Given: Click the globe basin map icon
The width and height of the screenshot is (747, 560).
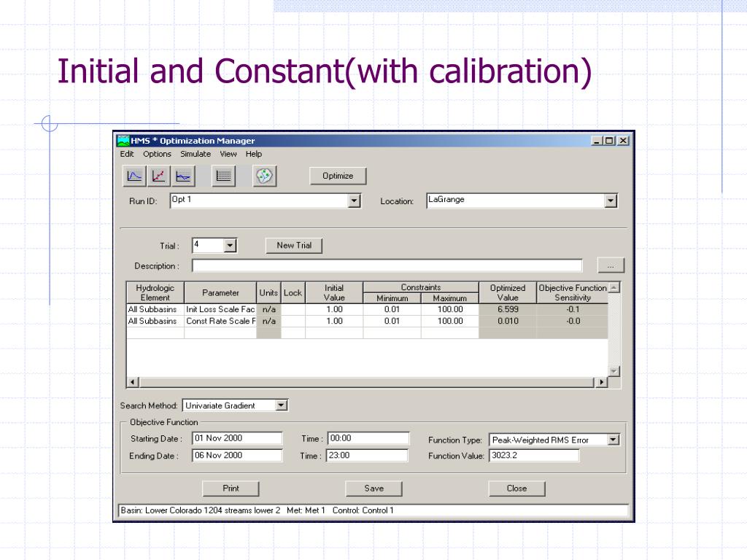Looking at the screenshot, I should [x=264, y=176].
